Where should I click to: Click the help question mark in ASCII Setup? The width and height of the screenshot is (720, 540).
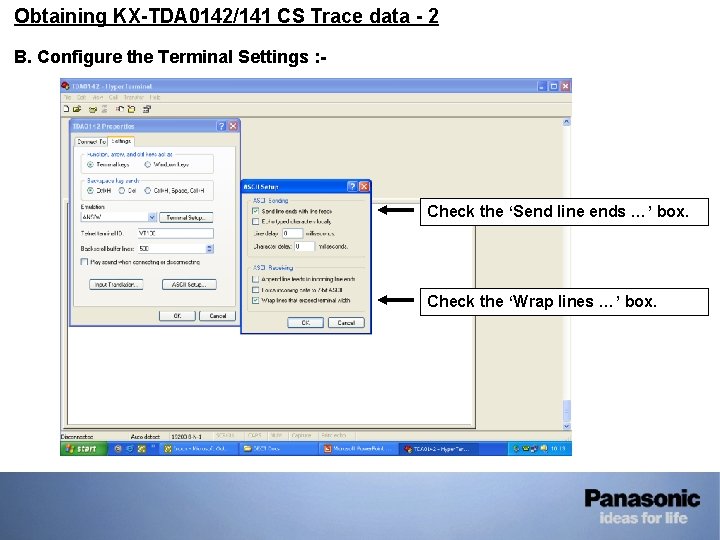coord(352,186)
